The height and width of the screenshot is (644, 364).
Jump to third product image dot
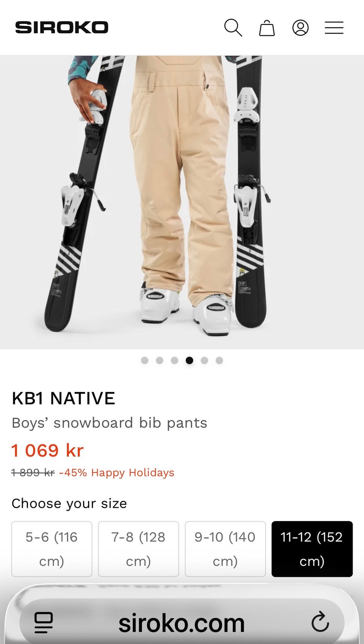pyautogui.click(x=174, y=360)
